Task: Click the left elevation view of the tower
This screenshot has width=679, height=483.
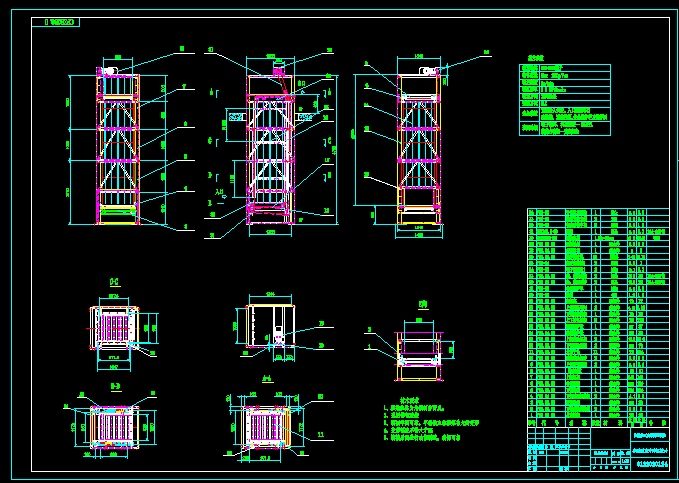Action: coord(118,146)
